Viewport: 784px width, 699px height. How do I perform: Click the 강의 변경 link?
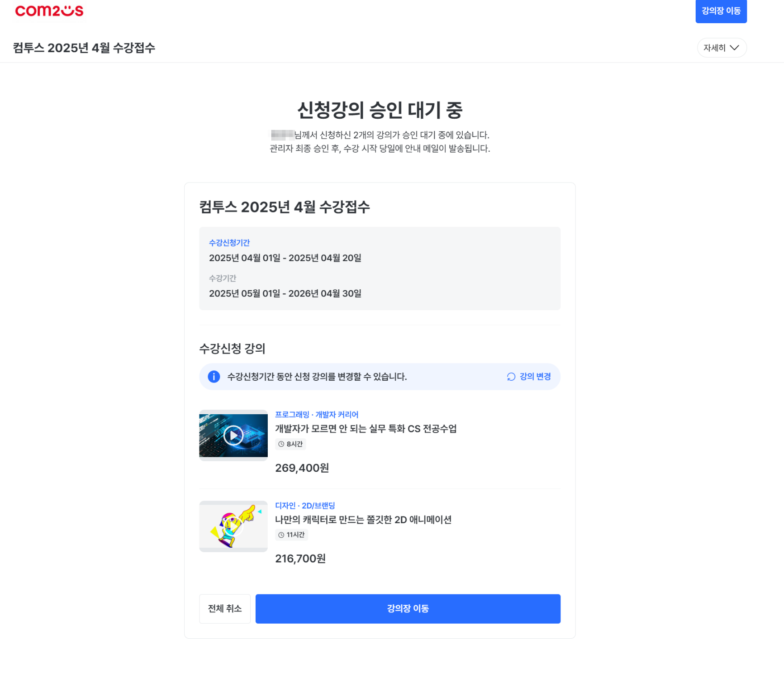pos(529,377)
